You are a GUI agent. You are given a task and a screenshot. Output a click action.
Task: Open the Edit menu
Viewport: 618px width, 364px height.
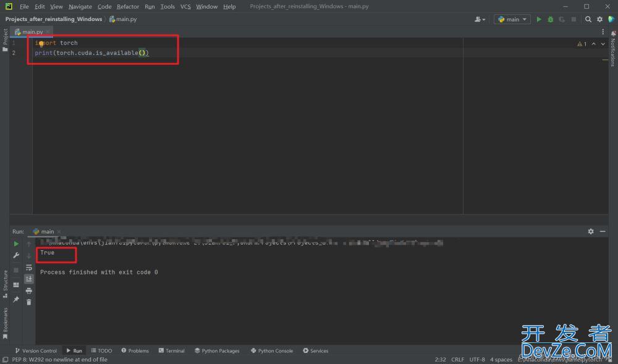[x=40, y=6]
